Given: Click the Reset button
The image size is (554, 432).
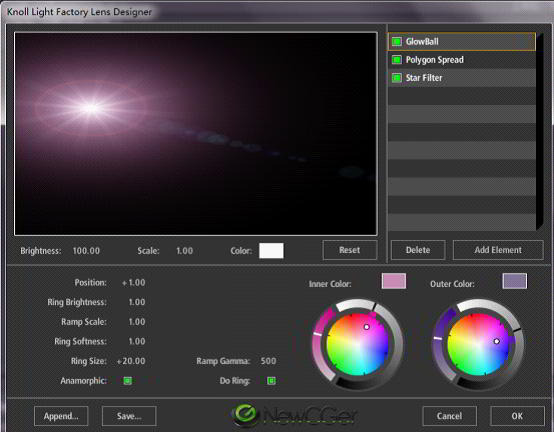Looking at the screenshot, I should tap(350, 250).
